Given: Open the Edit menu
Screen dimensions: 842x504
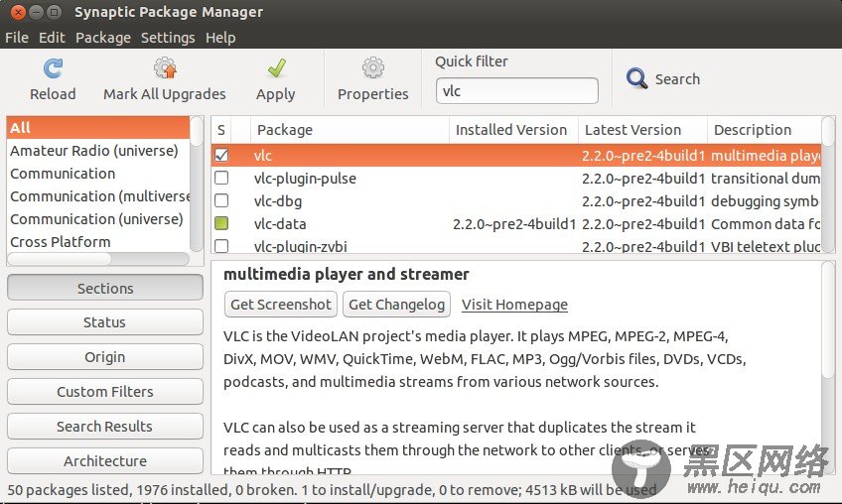Looking at the screenshot, I should tap(52, 38).
